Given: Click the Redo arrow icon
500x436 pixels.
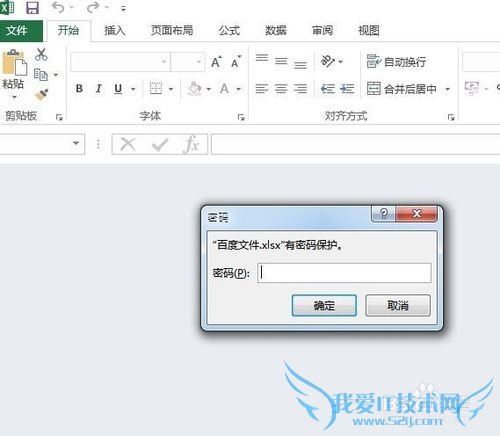Looking at the screenshot, I should click(x=93, y=7).
